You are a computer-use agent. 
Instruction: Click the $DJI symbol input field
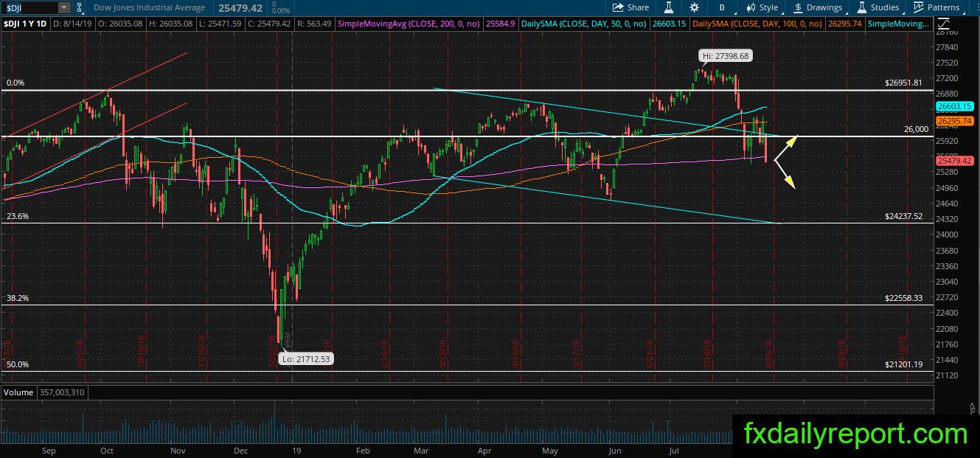coord(29,7)
